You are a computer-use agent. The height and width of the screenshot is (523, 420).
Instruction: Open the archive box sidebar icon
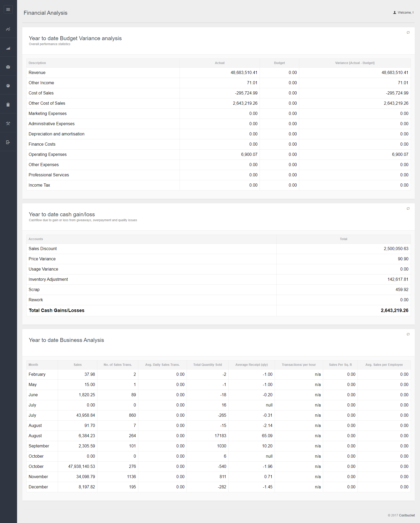point(8,67)
